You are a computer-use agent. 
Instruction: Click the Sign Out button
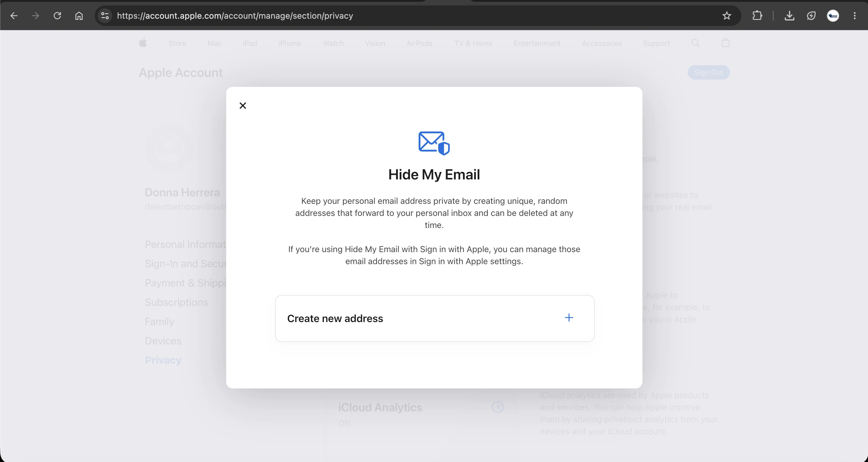[x=708, y=72]
